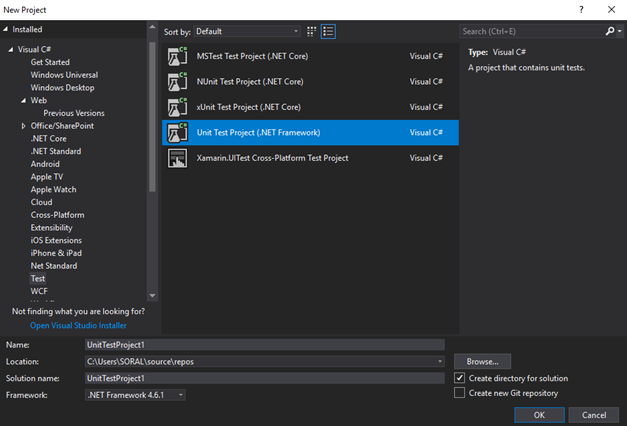Select Windows Universal category
The width and height of the screenshot is (627, 426).
(64, 75)
